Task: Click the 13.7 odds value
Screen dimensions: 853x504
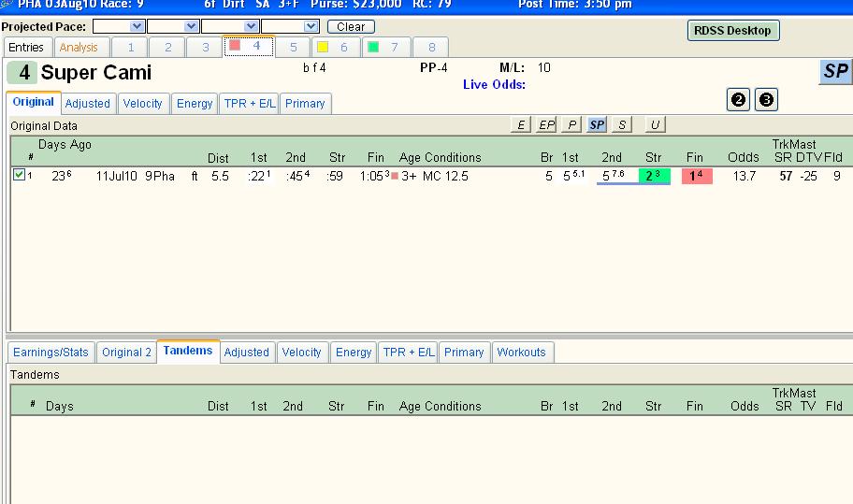Action: tap(745, 176)
